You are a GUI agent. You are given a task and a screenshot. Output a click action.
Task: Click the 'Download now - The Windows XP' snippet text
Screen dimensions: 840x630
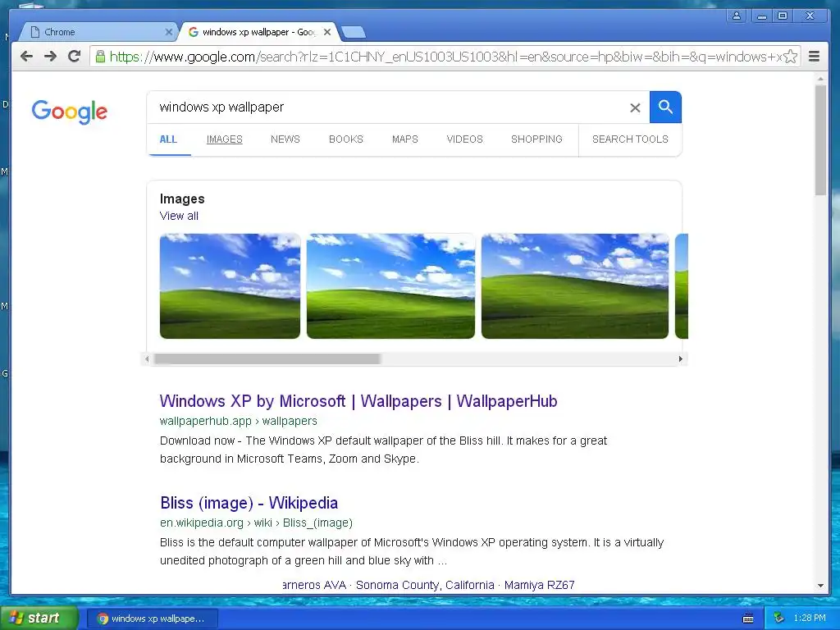pos(383,450)
